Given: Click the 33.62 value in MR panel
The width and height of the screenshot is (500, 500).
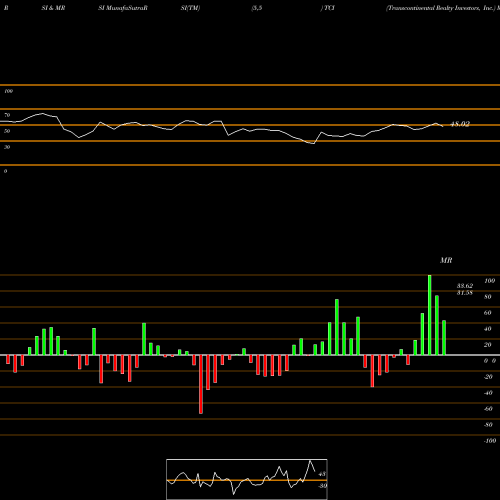Looking at the screenshot, I should [x=465, y=286].
